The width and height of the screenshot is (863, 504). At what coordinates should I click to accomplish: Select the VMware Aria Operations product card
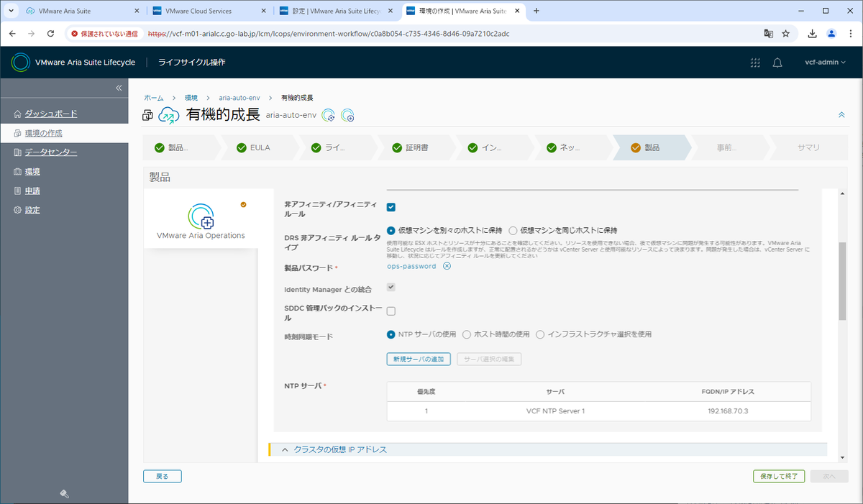tap(201, 219)
